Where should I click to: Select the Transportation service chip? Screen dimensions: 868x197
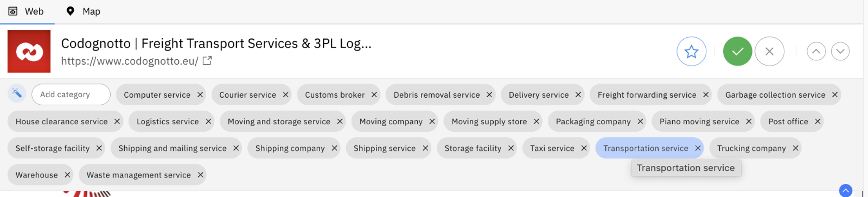tap(646, 148)
